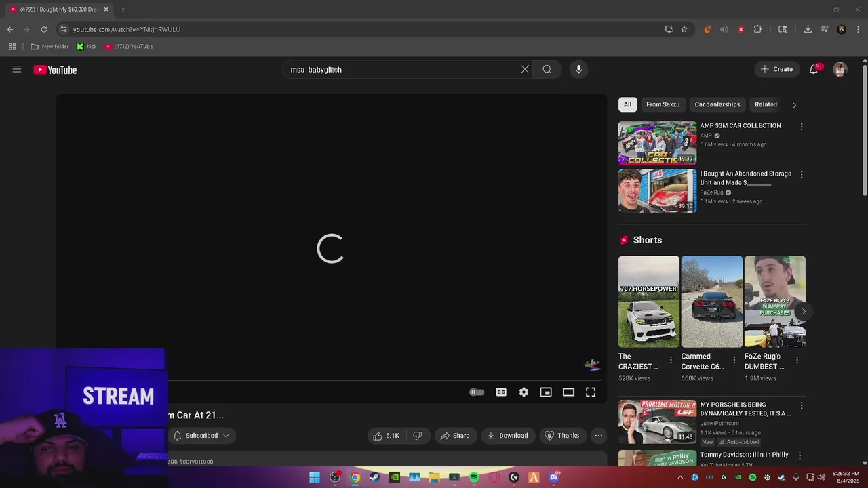Open the New folder bookmark

50,47
